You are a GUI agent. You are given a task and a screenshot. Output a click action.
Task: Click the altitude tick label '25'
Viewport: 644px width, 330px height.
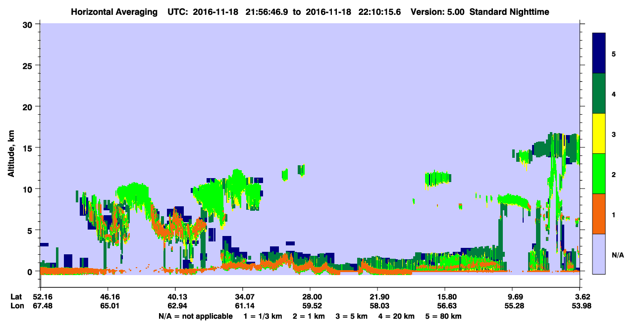click(x=29, y=65)
